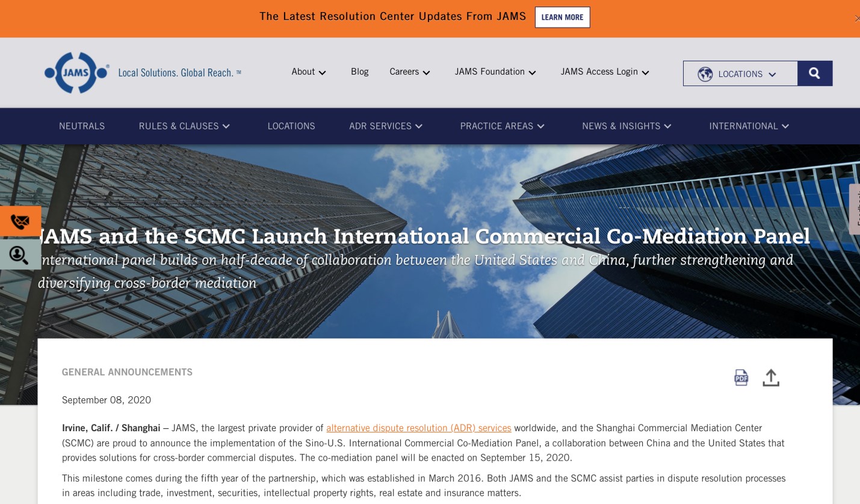Click the Irvine, Calif. / Shanghai dateline
The height and width of the screenshot is (504, 860).
111,428
